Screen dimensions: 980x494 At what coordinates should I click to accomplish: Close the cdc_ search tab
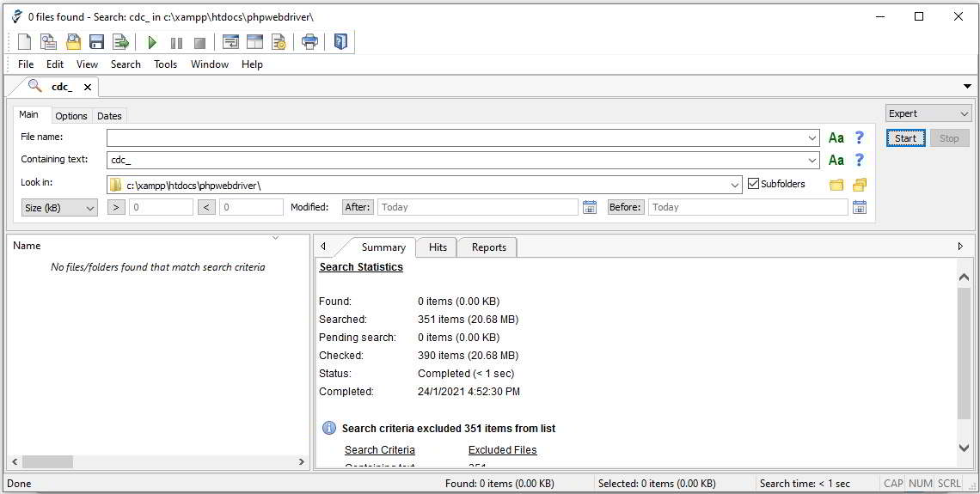[88, 88]
